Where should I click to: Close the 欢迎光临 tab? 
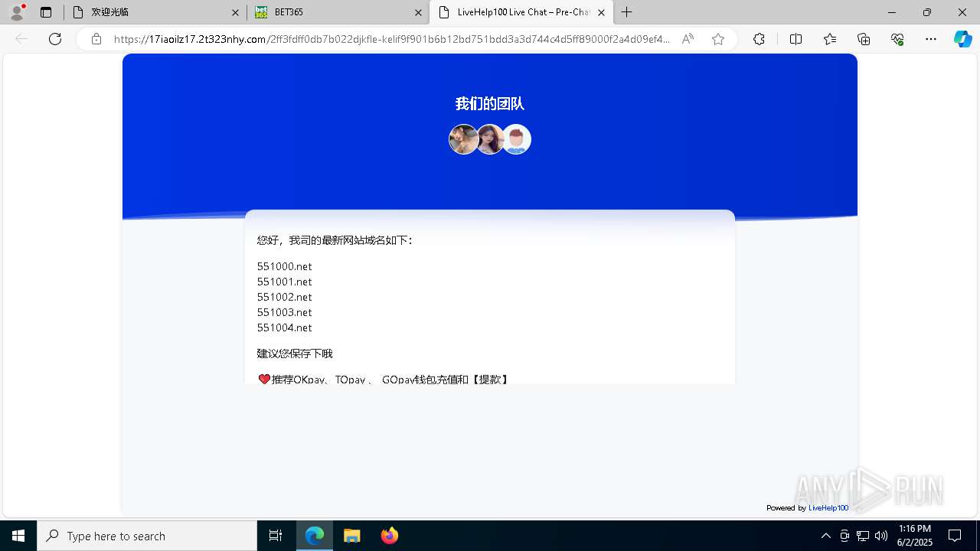tap(235, 12)
